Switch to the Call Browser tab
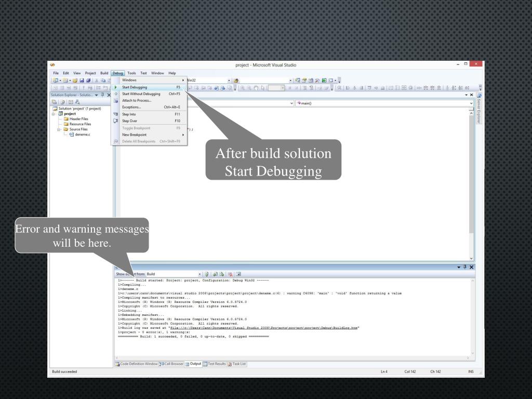 click(x=171, y=364)
